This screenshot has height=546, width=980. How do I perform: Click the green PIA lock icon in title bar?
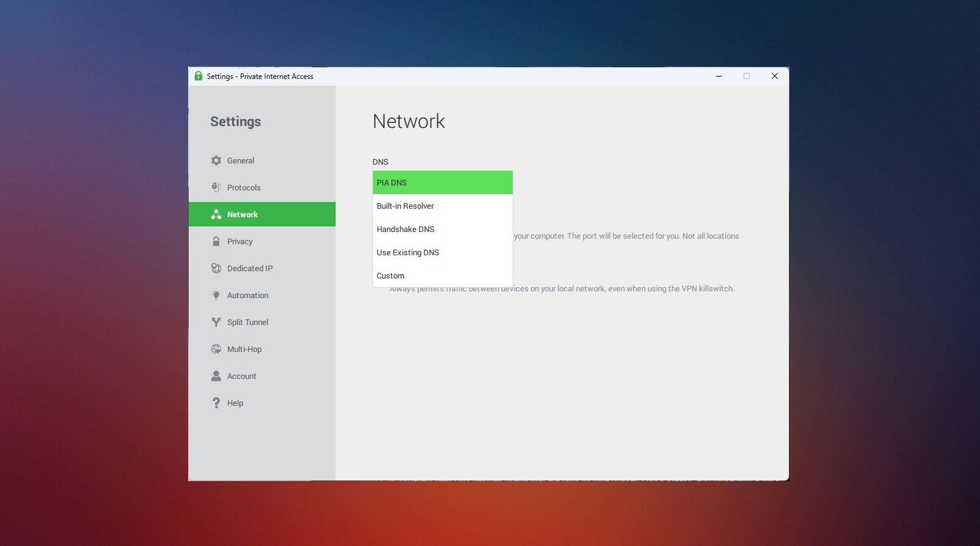pos(198,76)
